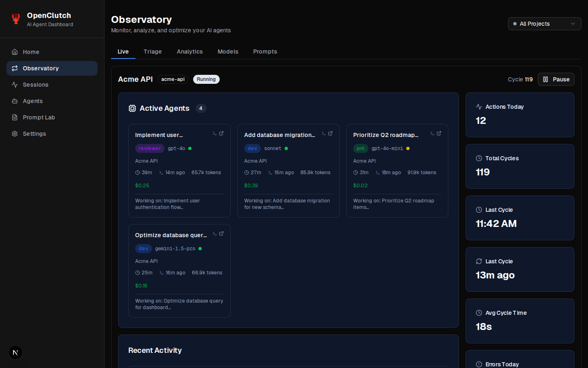
Task: Click the Sessions waveform icon
Action: tap(15, 85)
